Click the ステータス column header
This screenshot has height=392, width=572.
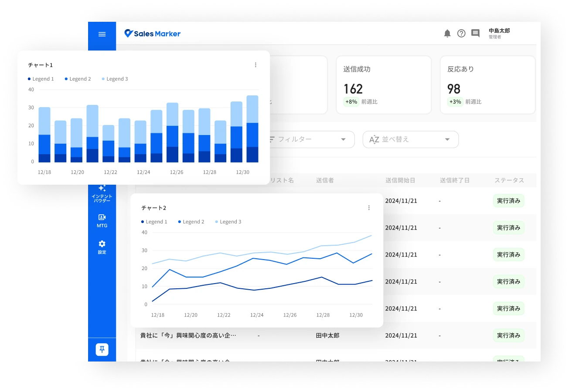[x=509, y=180]
